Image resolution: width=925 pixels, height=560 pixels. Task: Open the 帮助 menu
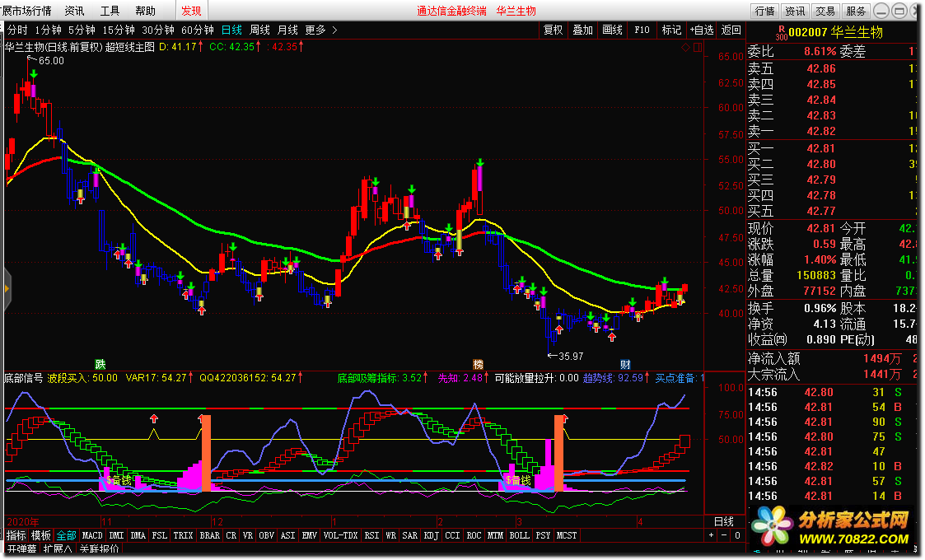[145, 11]
